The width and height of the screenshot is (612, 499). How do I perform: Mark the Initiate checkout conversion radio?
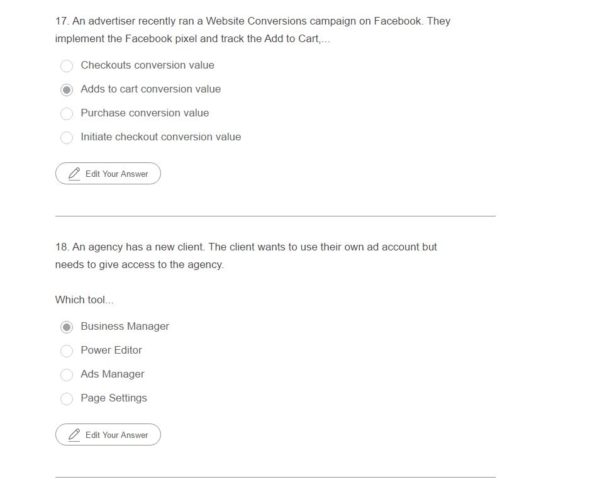pos(67,138)
